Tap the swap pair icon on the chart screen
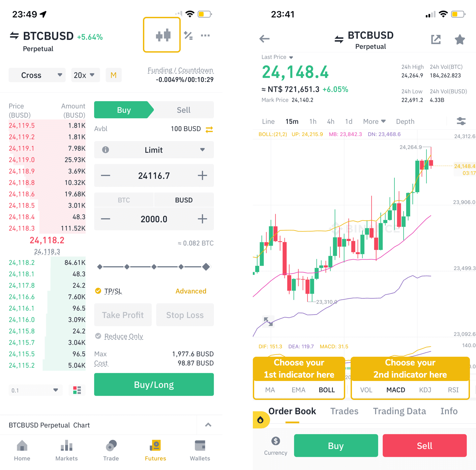Image resolution: width=476 pixels, height=470 pixels. 339,40
